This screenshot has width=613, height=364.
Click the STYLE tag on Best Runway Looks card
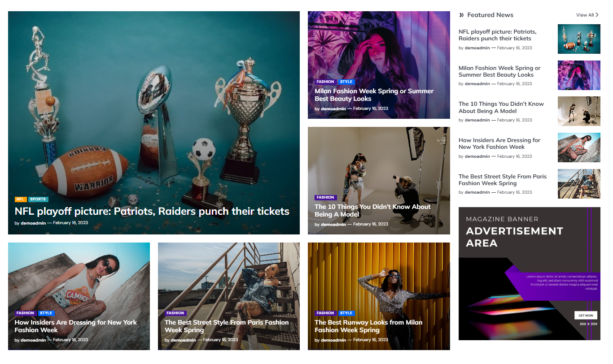click(x=346, y=313)
